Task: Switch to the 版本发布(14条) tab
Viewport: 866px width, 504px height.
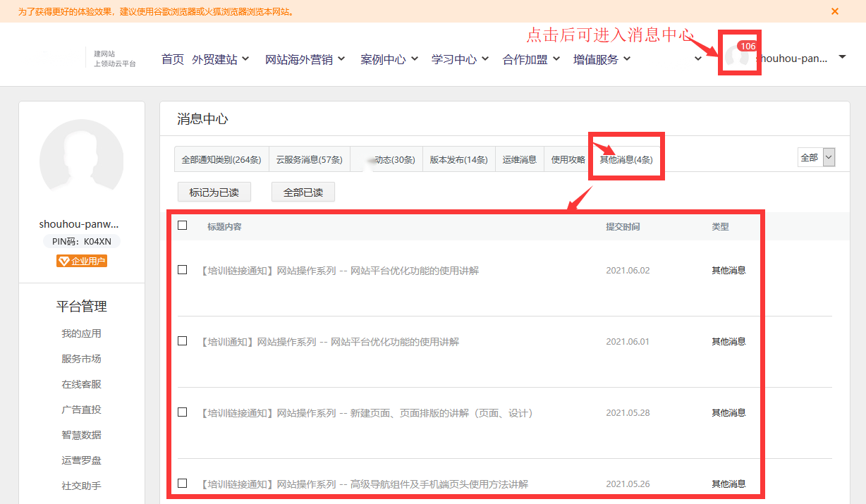Action: tap(458, 160)
